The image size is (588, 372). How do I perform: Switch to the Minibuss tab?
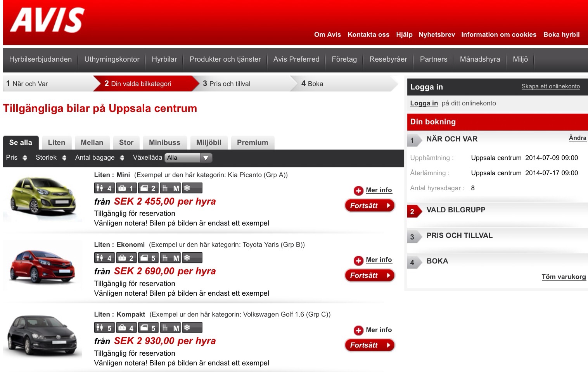coord(164,143)
